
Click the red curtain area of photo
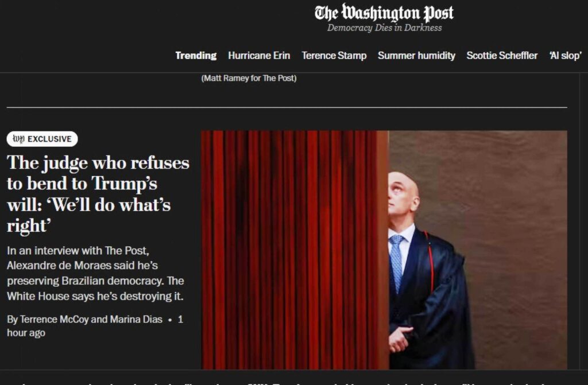pyautogui.click(x=295, y=250)
